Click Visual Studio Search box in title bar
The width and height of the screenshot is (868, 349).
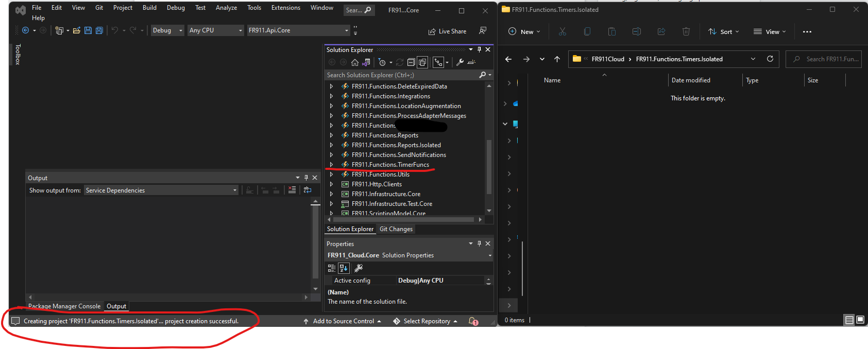pyautogui.click(x=359, y=10)
